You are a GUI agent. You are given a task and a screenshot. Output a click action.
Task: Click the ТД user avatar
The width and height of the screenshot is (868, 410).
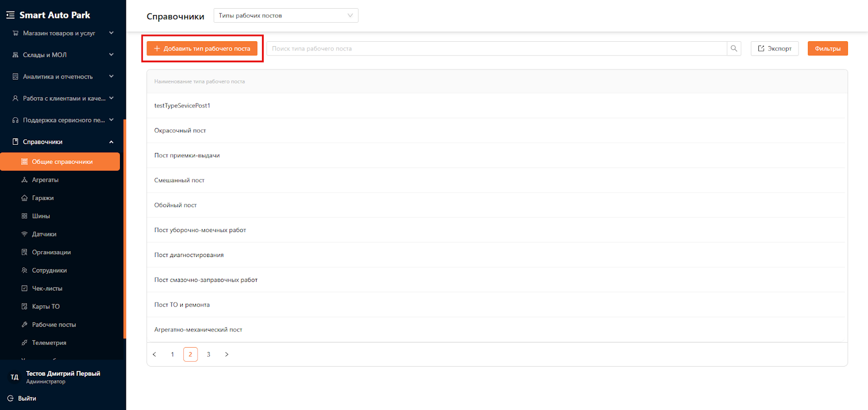coord(15,377)
